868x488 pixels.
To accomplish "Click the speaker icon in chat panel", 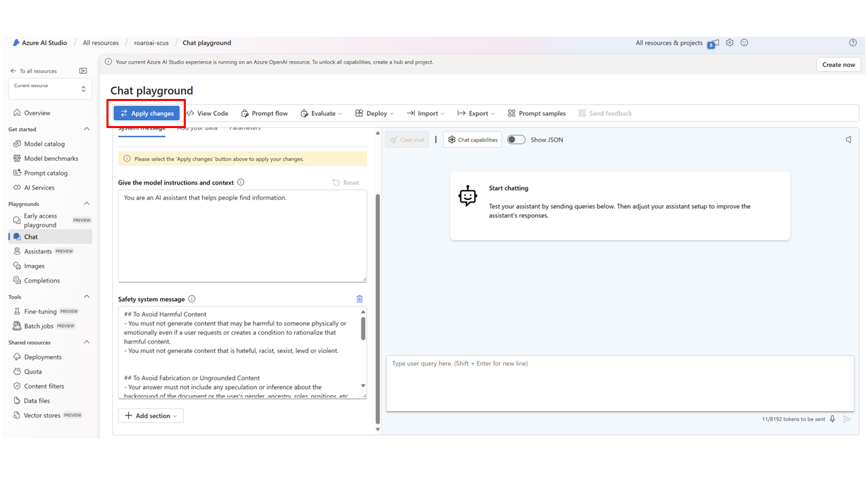I will click(848, 140).
